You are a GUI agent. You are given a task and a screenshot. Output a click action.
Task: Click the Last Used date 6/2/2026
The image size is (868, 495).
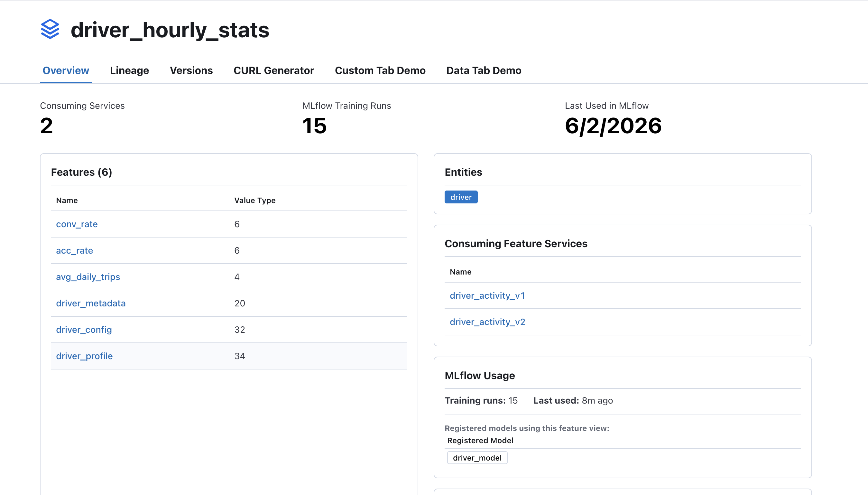(x=613, y=126)
